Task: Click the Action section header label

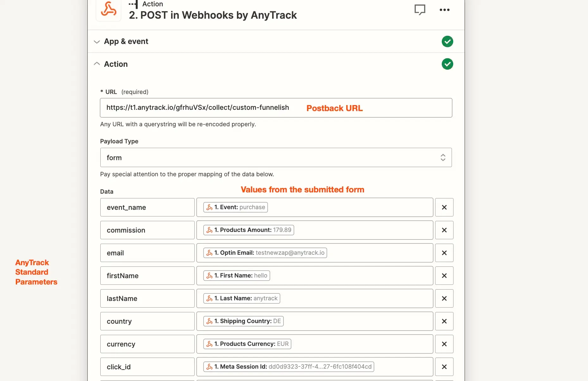Action: (x=116, y=64)
